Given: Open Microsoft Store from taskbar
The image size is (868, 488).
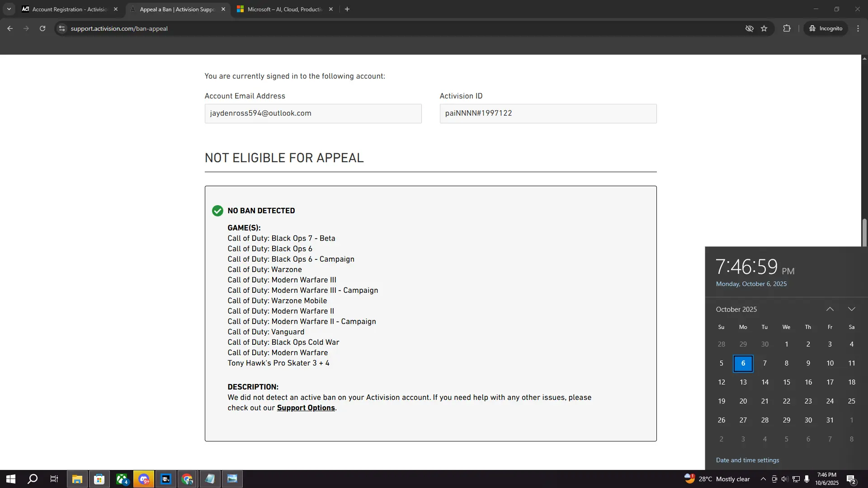Looking at the screenshot, I should tap(99, 479).
